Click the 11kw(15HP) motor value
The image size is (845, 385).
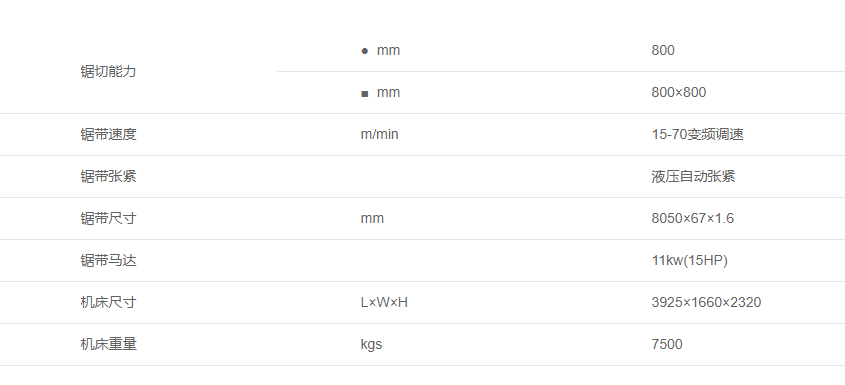689,260
